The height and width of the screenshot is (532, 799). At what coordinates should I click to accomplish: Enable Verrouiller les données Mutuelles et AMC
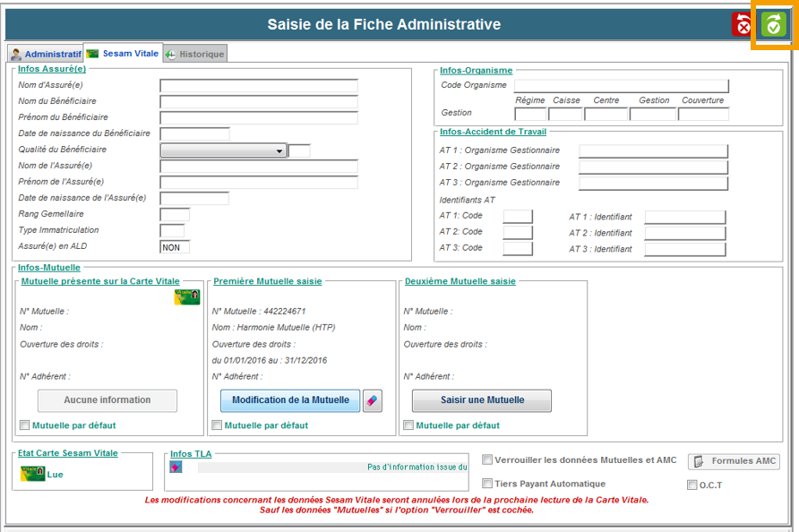(x=487, y=460)
